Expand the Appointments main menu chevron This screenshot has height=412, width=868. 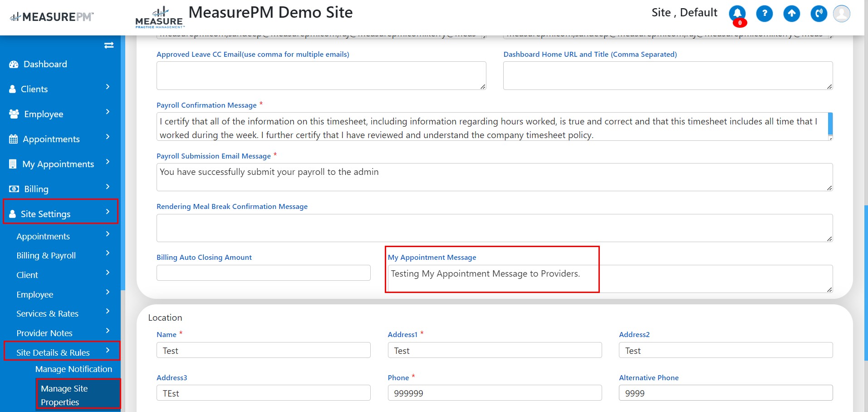108,137
